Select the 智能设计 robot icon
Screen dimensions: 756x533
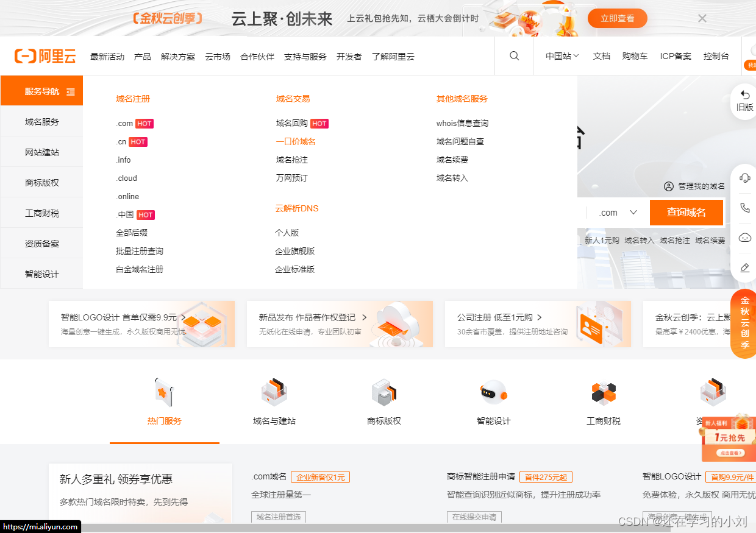[493, 393]
